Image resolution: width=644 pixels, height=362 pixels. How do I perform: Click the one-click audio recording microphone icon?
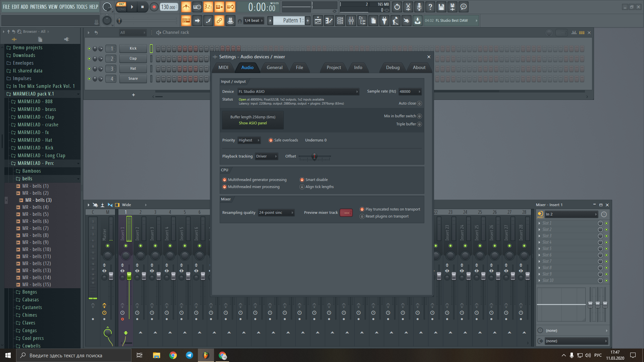pos(419,7)
